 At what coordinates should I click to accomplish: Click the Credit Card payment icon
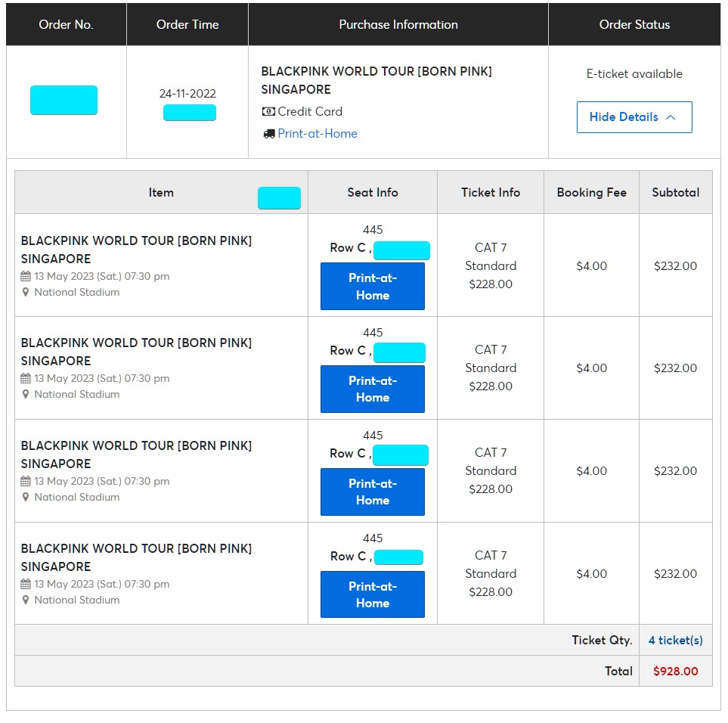tap(268, 112)
